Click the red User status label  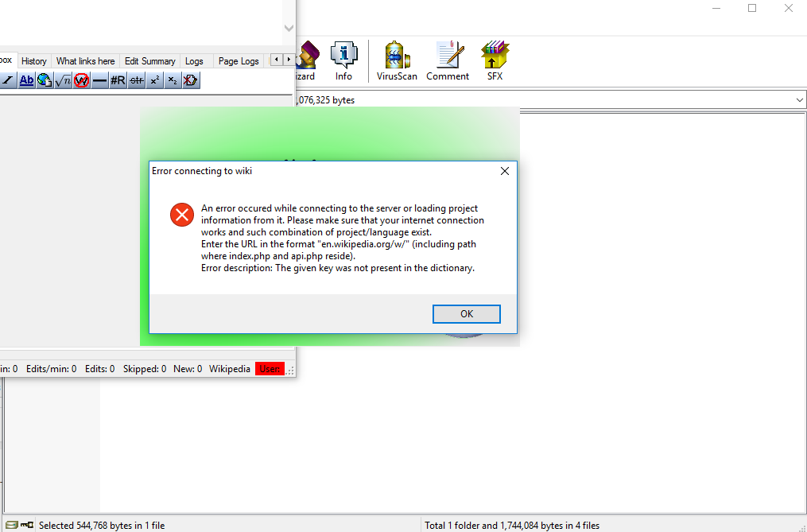[270, 369]
